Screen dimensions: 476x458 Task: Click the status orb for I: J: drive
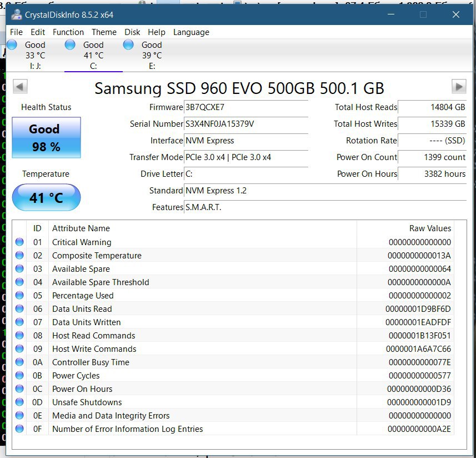pos(12,44)
